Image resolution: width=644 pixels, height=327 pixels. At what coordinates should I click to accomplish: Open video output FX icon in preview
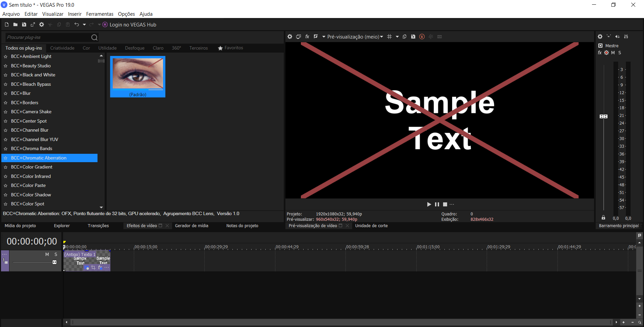[307, 37]
